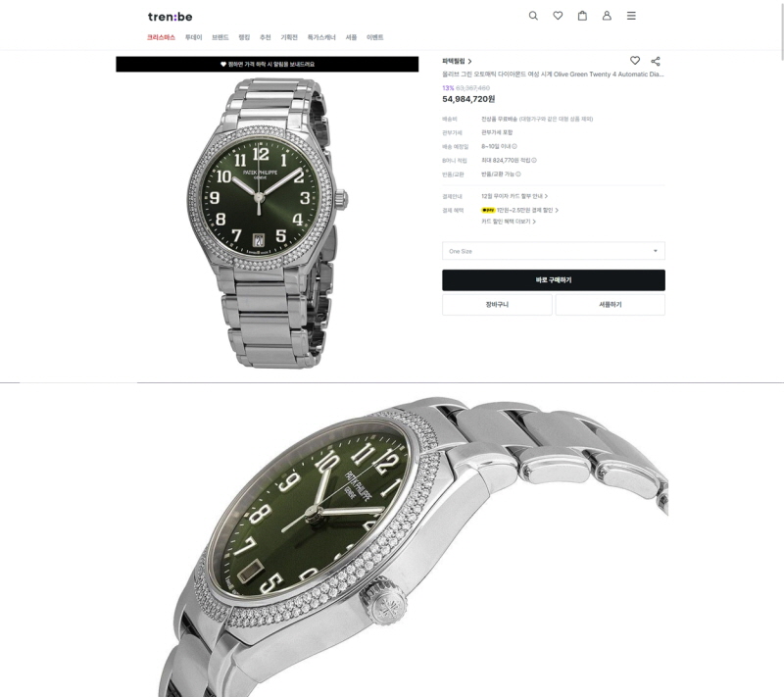Click the tren:be logo
Image resolution: width=784 pixels, height=697 pixels.
[x=170, y=17]
